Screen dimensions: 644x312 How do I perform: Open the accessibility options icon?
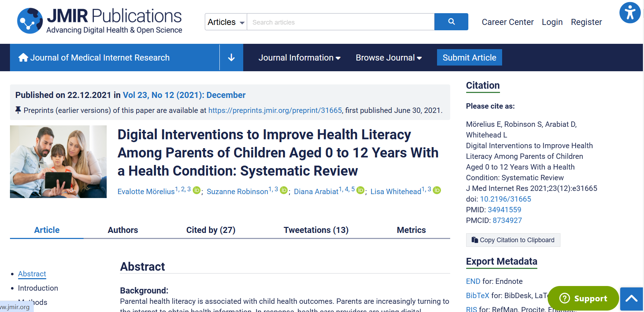click(630, 13)
